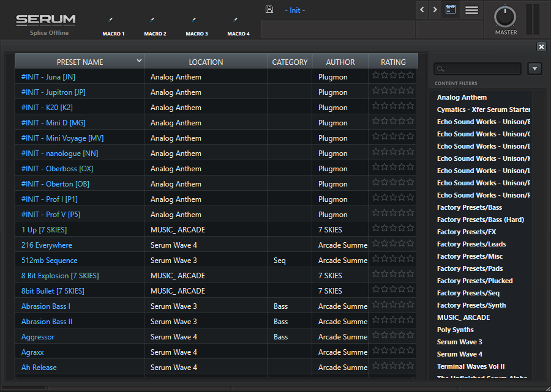The width and height of the screenshot is (551, 392).
Task: Go to next preset arrow
Action: point(435,10)
